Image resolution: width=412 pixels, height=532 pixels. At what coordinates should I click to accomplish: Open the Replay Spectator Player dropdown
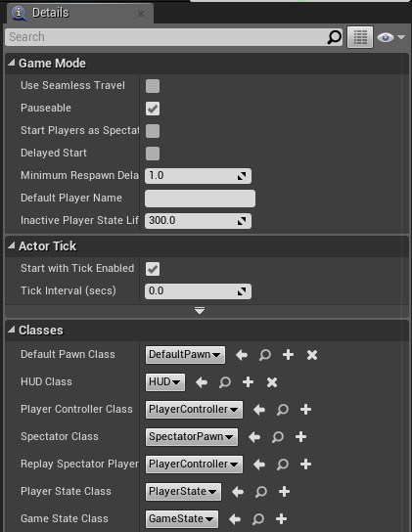tap(194, 465)
